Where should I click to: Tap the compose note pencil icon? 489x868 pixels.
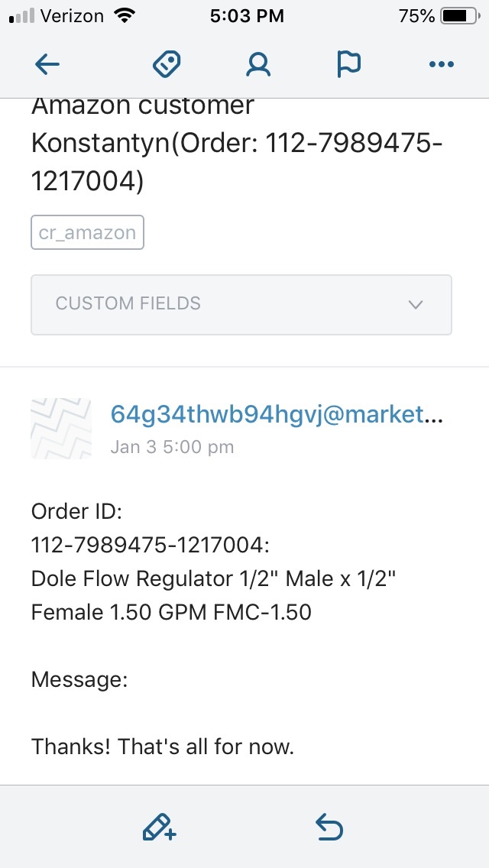click(160, 827)
